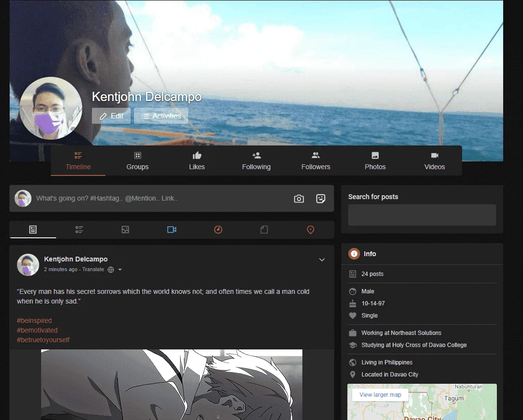Click the 2 minutes ago timestamp
Image resolution: width=523 pixels, height=420 pixels.
[60, 269]
